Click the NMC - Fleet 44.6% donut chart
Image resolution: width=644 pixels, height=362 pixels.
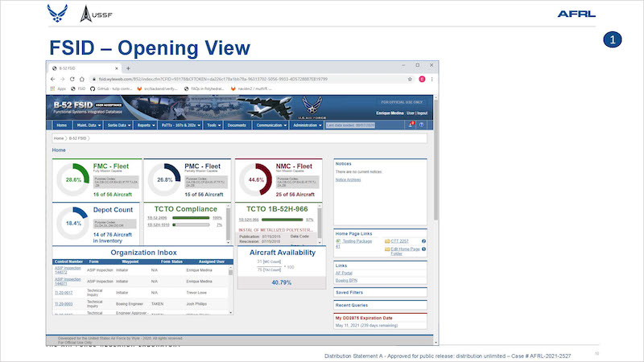pyautogui.click(x=256, y=179)
